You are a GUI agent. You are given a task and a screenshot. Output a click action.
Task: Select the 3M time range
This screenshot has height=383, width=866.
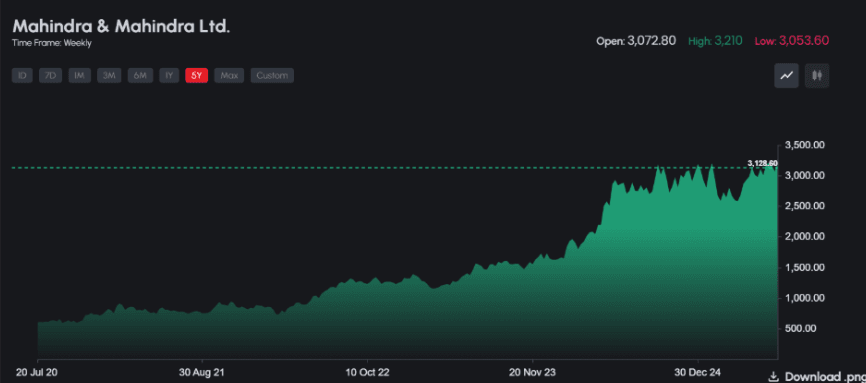pos(109,76)
